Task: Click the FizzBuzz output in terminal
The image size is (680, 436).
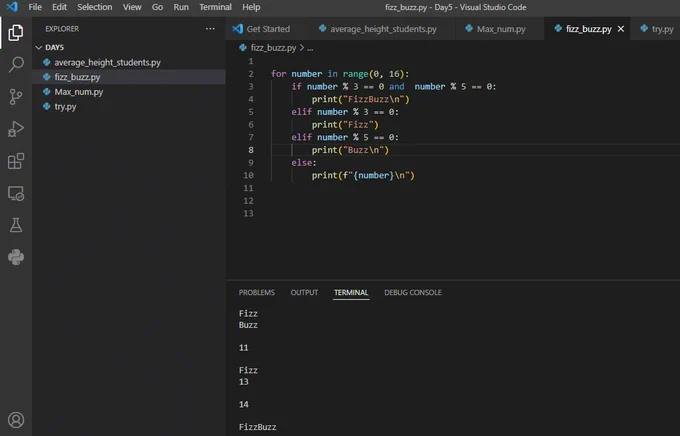Action: point(257,427)
